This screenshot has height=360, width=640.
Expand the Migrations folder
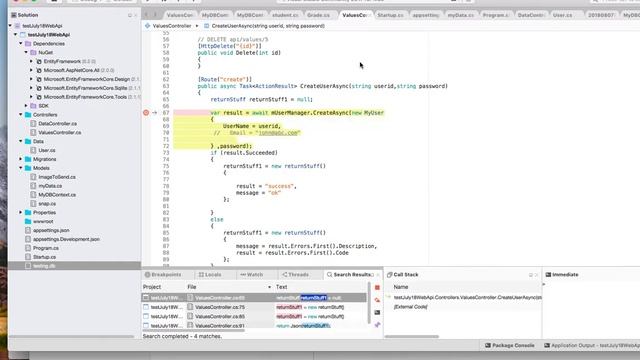pyautogui.click(x=21, y=159)
